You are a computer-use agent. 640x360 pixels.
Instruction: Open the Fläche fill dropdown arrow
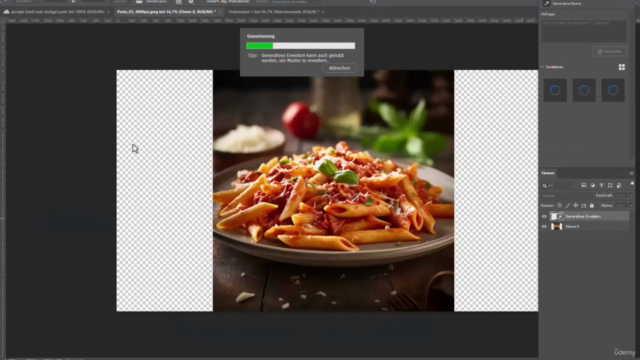(631, 206)
